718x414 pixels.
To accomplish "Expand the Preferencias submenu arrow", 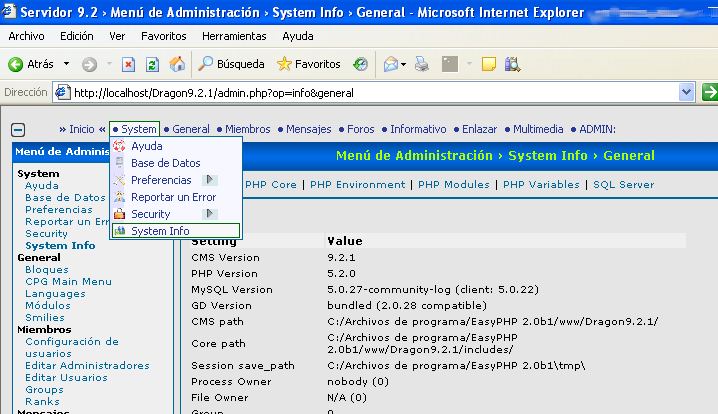I will tap(210, 180).
